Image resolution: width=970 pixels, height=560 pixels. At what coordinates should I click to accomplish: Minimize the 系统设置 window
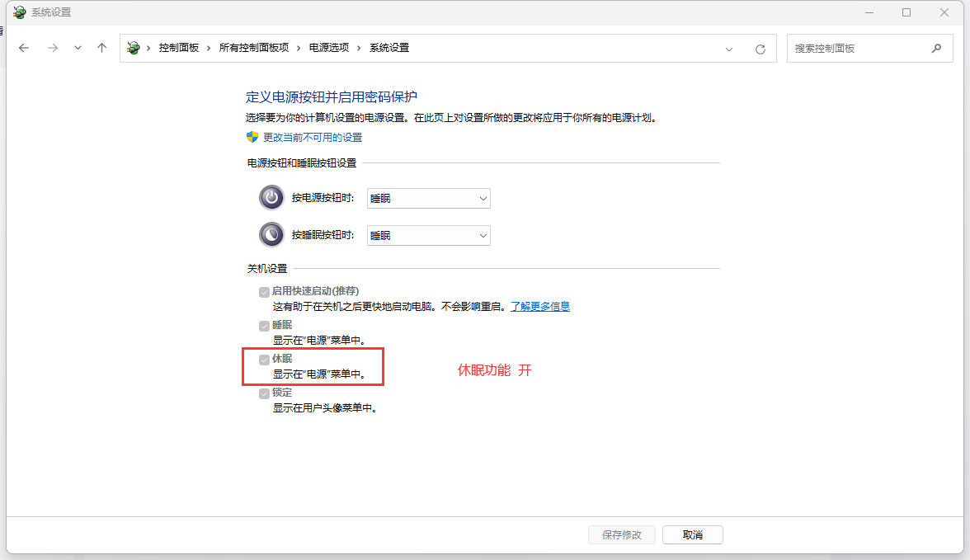click(869, 12)
